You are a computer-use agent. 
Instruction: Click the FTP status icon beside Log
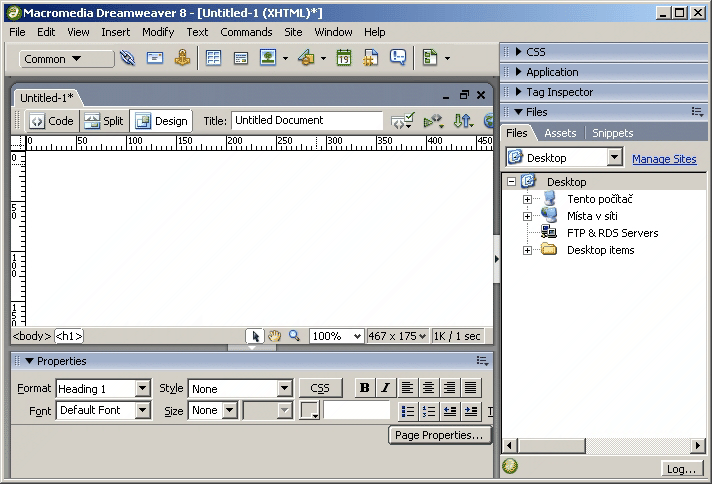510,466
